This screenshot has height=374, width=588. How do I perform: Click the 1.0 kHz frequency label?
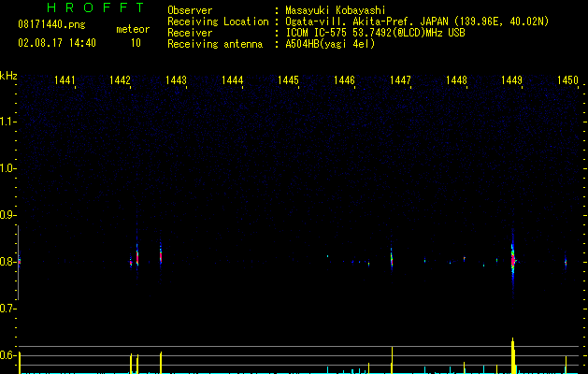click(7, 168)
